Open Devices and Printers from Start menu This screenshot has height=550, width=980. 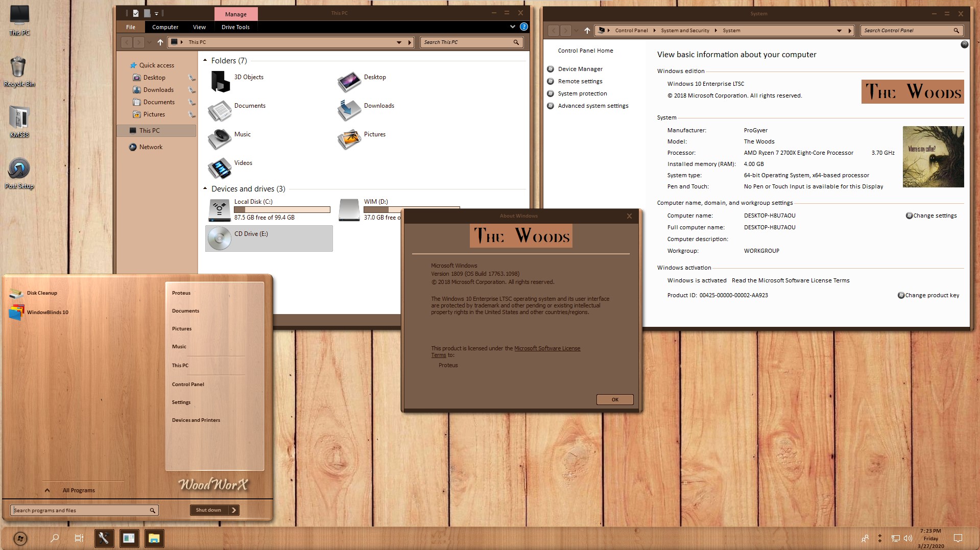coord(196,420)
